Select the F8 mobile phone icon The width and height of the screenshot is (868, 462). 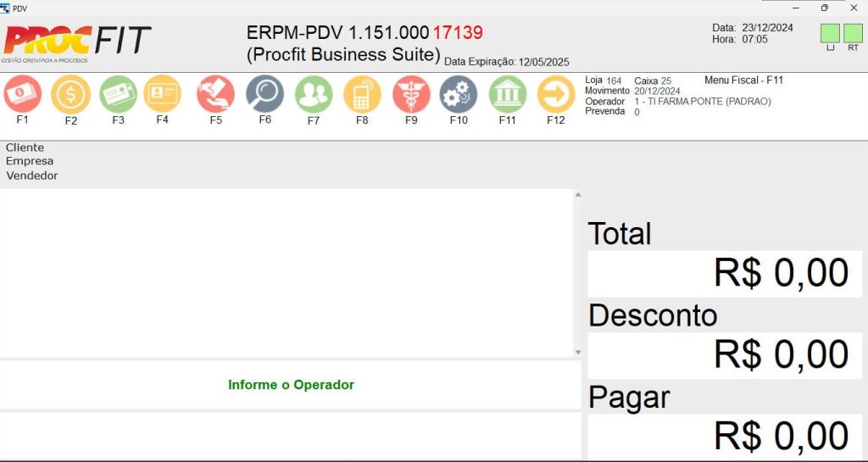[362, 95]
